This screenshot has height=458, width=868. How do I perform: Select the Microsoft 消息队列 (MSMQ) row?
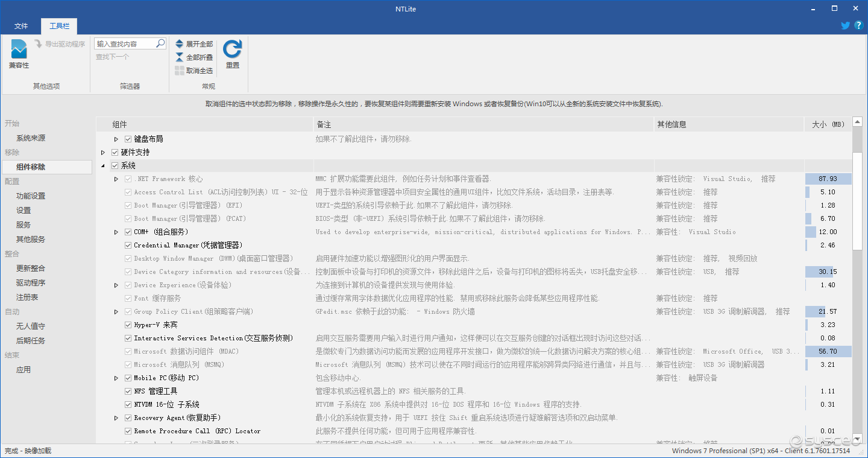(x=474, y=365)
